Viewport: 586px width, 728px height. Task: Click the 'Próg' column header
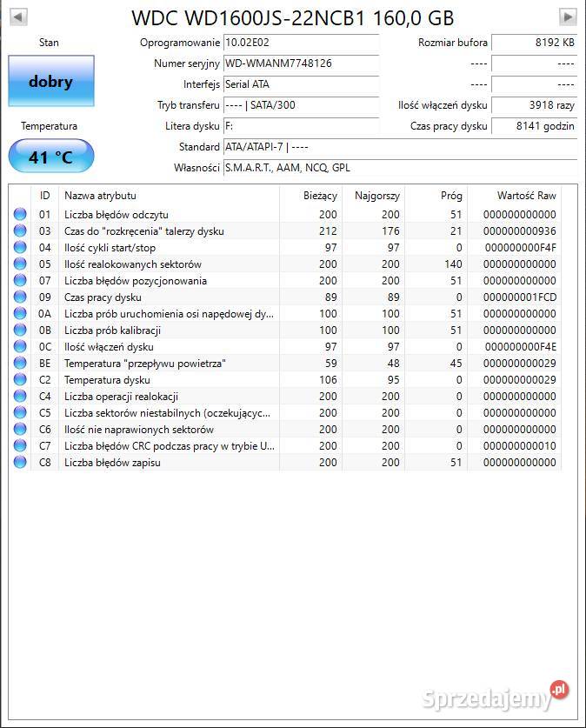[436, 196]
